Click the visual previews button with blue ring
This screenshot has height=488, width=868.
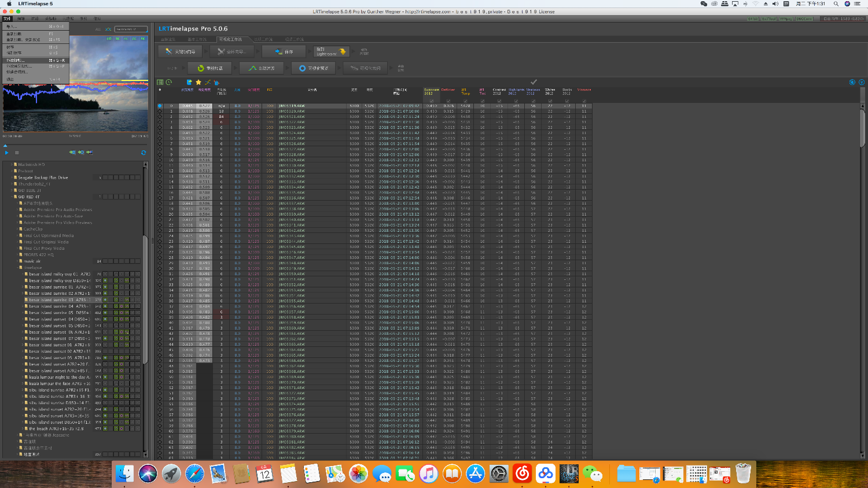tap(314, 68)
